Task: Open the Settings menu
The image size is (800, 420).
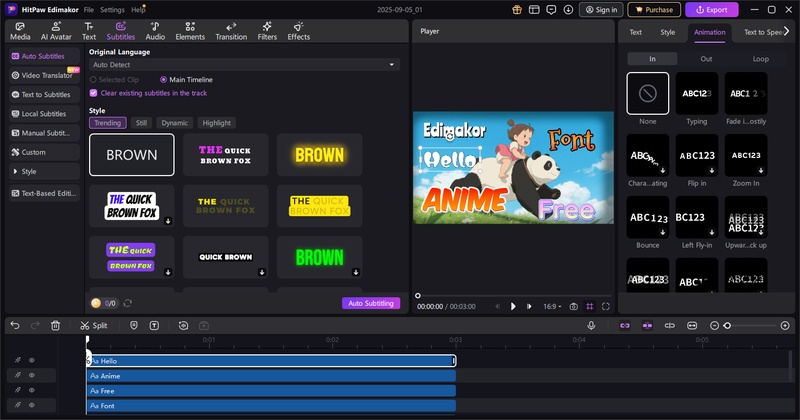Action: 112,10
